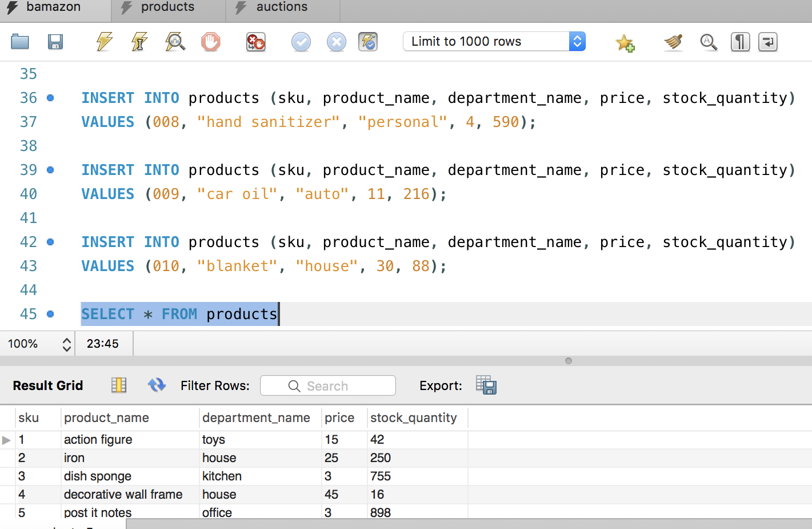Toggle invisible characters pilcrow icon

[740, 42]
